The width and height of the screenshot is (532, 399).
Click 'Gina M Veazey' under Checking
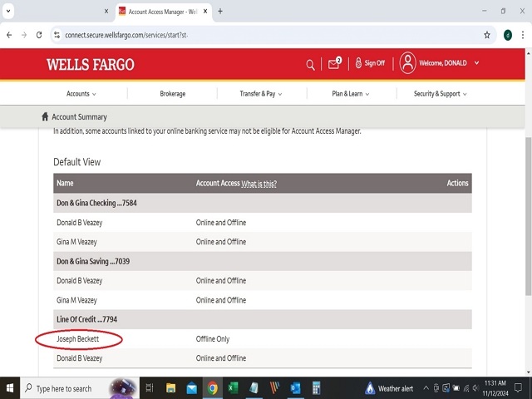tap(76, 242)
